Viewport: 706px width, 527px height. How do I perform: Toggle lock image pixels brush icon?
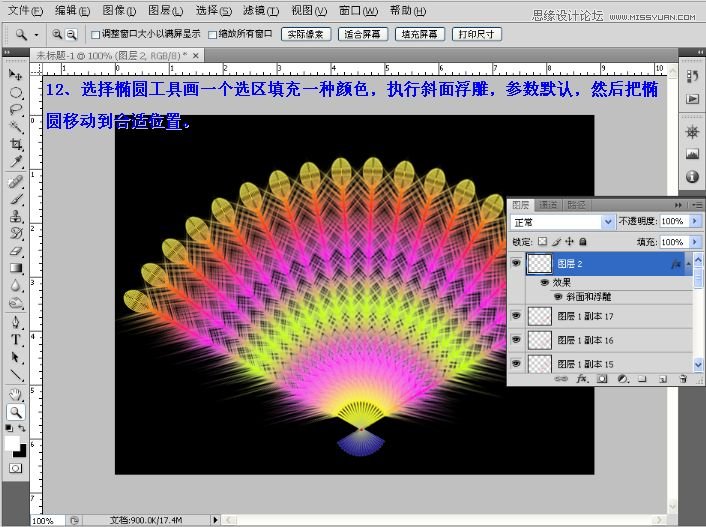coord(557,241)
